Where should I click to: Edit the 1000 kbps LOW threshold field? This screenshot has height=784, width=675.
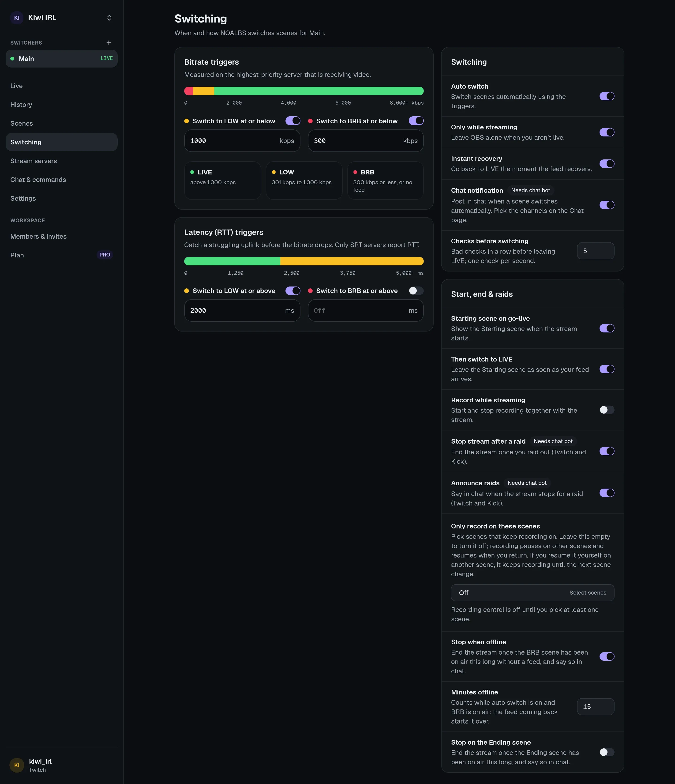click(242, 141)
